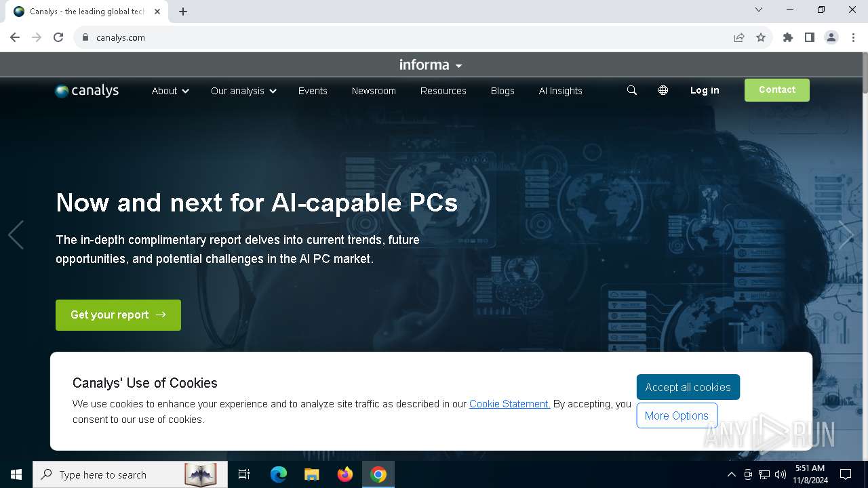
Task: Click the Windows taskbar search box
Action: pos(130,474)
